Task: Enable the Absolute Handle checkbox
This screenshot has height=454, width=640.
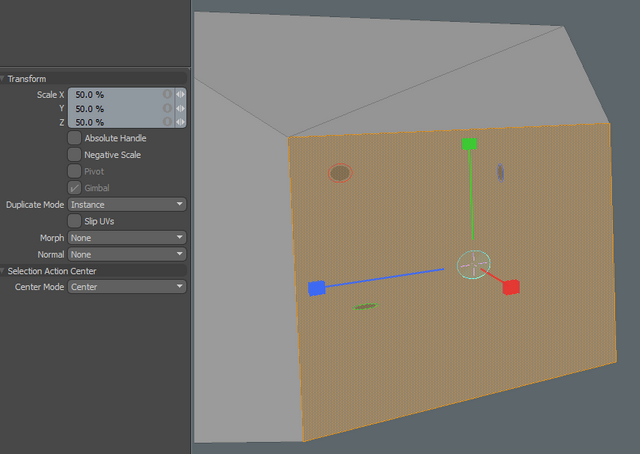Action: coord(74,138)
